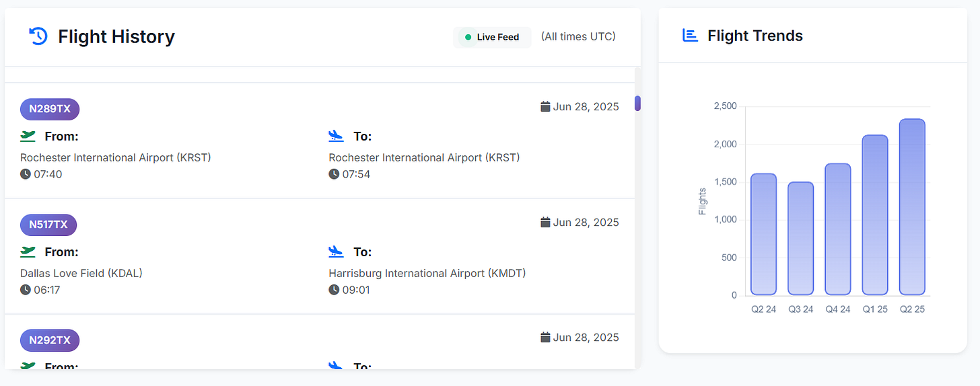The height and width of the screenshot is (386, 980).
Task: Click the Live Feed badge
Action: [492, 38]
